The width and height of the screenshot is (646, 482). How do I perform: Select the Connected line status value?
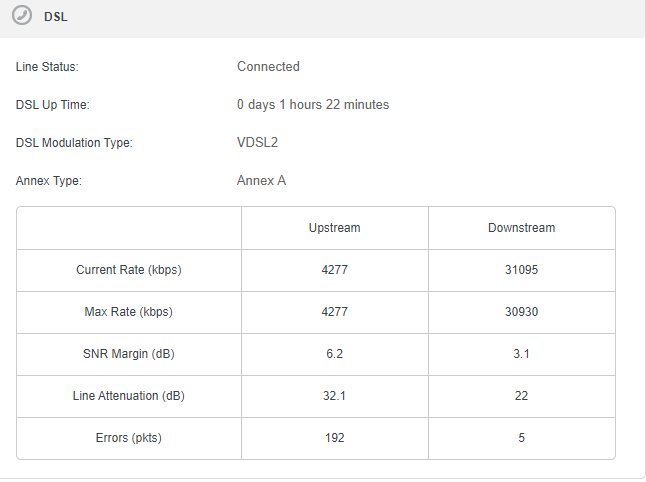pyautogui.click(x=268, y=67)
